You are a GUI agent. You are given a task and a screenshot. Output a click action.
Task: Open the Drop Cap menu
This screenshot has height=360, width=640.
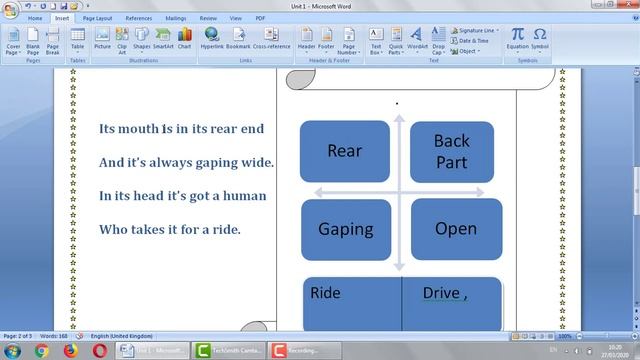coord(438,41)
